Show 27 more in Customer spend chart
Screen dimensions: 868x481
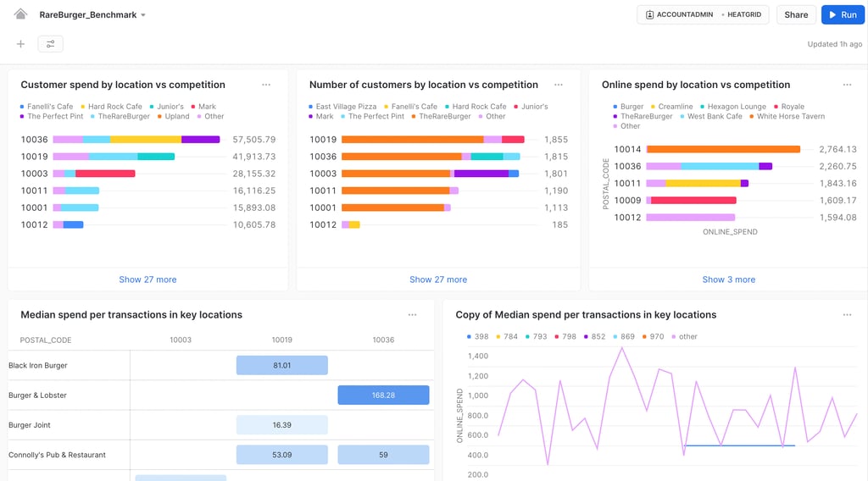(147, 279)
